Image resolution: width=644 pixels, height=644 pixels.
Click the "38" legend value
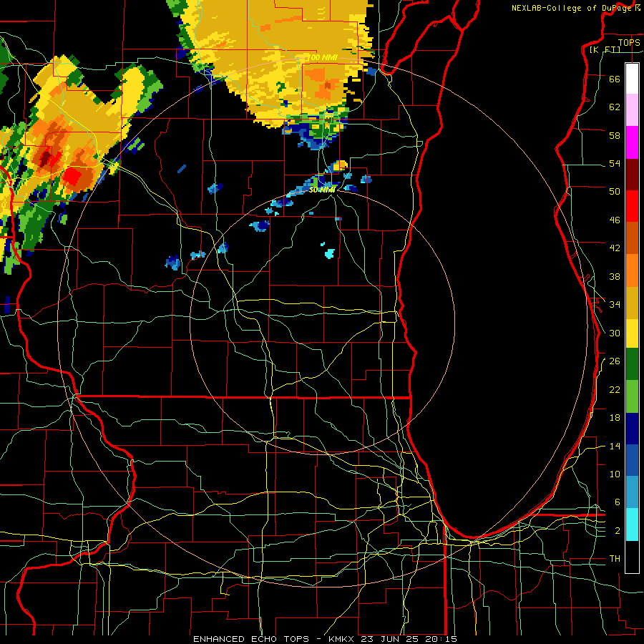click(x=615, y=276)
